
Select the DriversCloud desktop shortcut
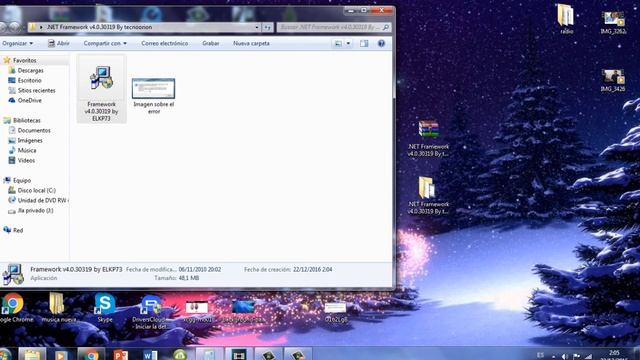click(149, 312)
